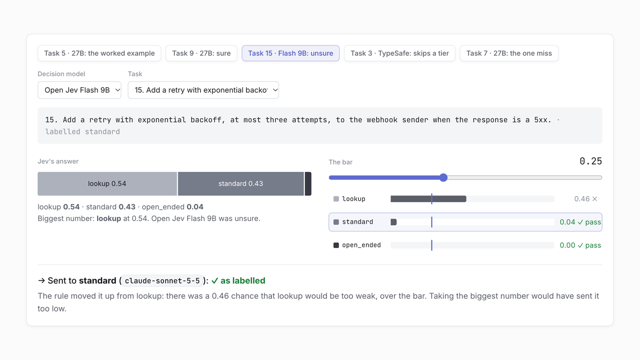640x360 pixels.
Task: Go to 'Task 7 · 27B: the one miss' tab
Action: [x=509, y=53]
